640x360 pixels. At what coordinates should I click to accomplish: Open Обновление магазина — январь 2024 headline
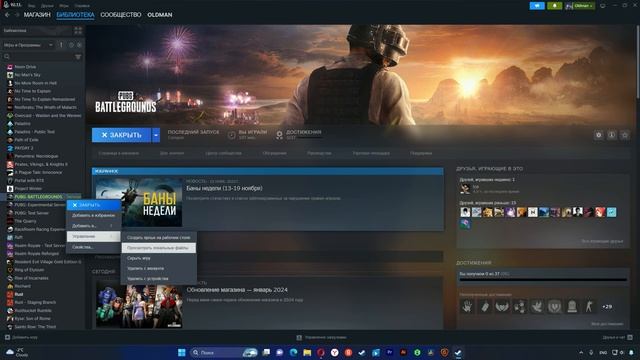click(237, 290)
